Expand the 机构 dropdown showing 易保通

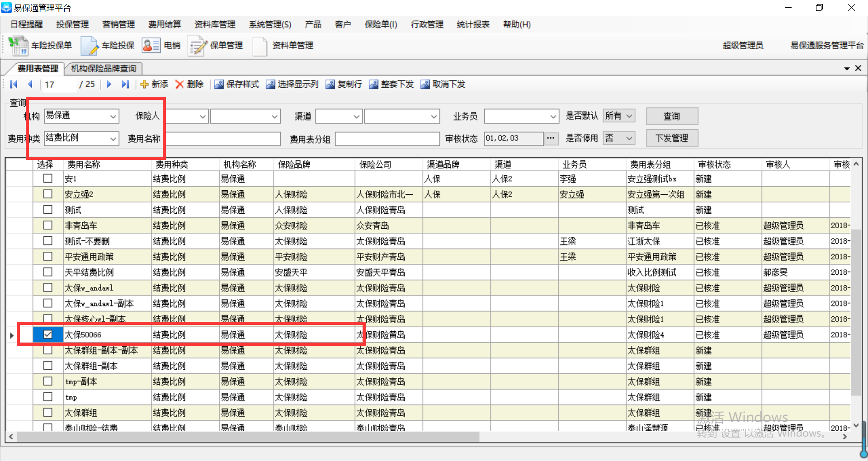113,117
